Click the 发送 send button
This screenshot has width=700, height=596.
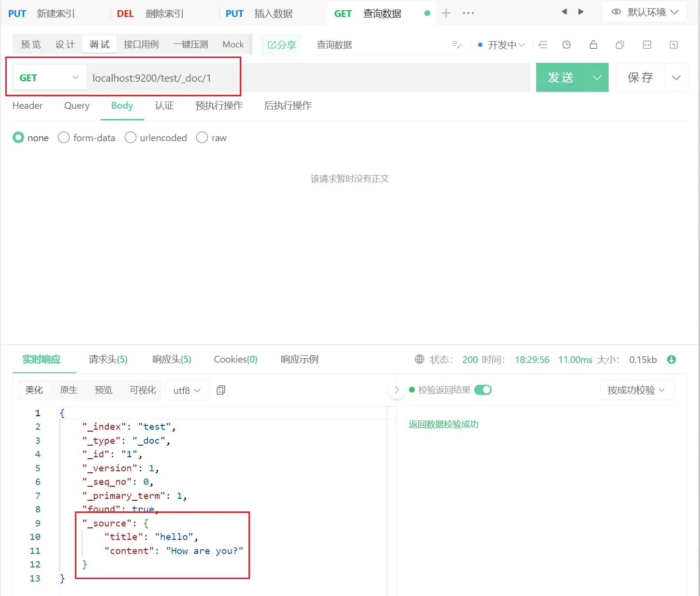click(x=561, y=77)
